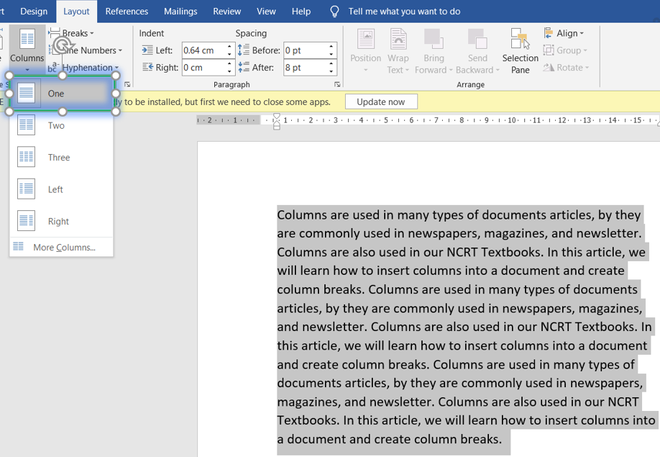This screenshot has height=457, width=660.
Task: Click the Update now button
Action: [x=381, y=102]
